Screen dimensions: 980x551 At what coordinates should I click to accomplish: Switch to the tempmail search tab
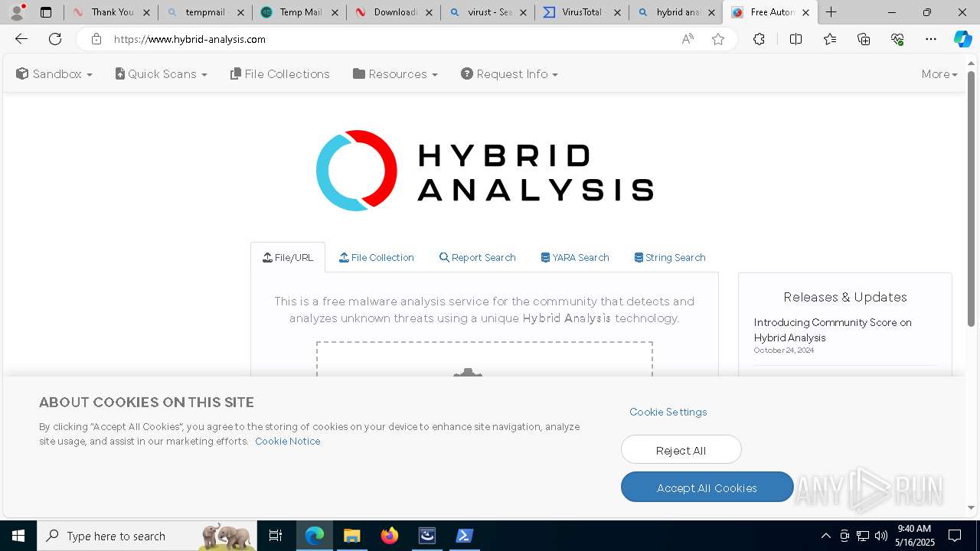coord(205,12)
